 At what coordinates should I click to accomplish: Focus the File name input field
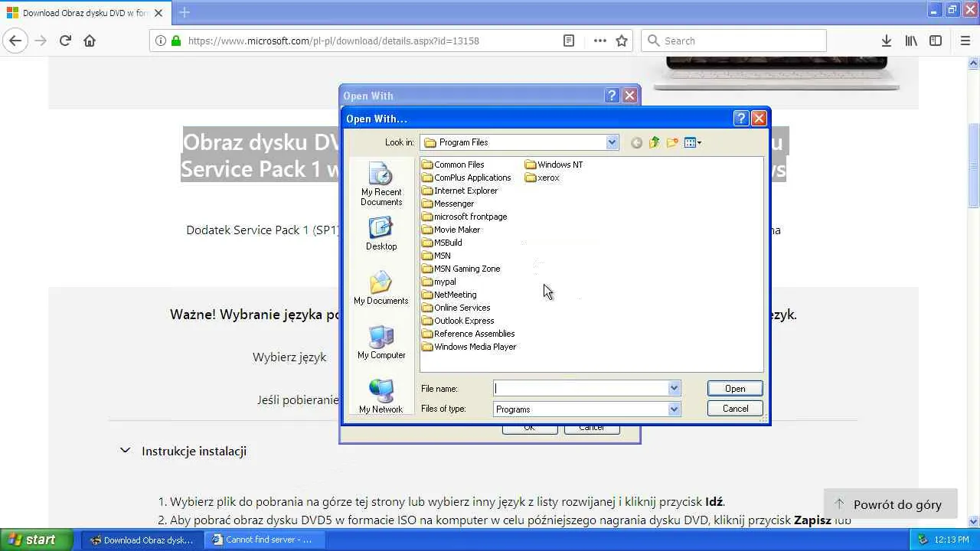point(580,389)
